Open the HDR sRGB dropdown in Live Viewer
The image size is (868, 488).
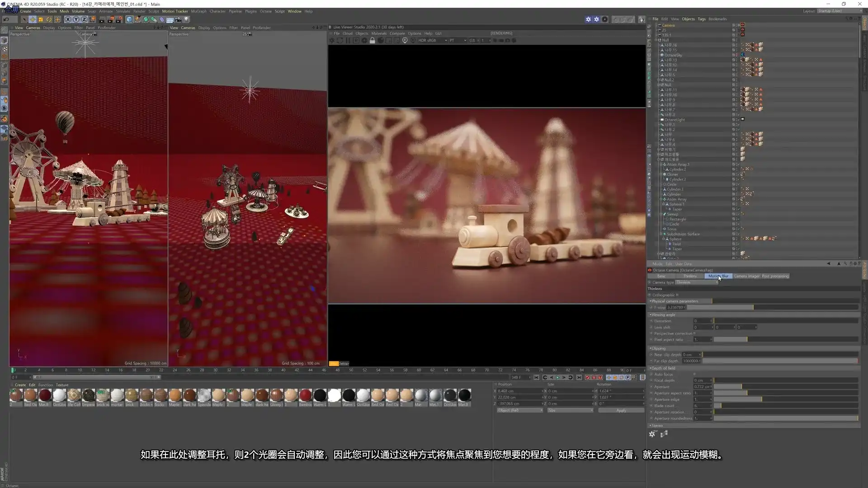tap(432, 40)
